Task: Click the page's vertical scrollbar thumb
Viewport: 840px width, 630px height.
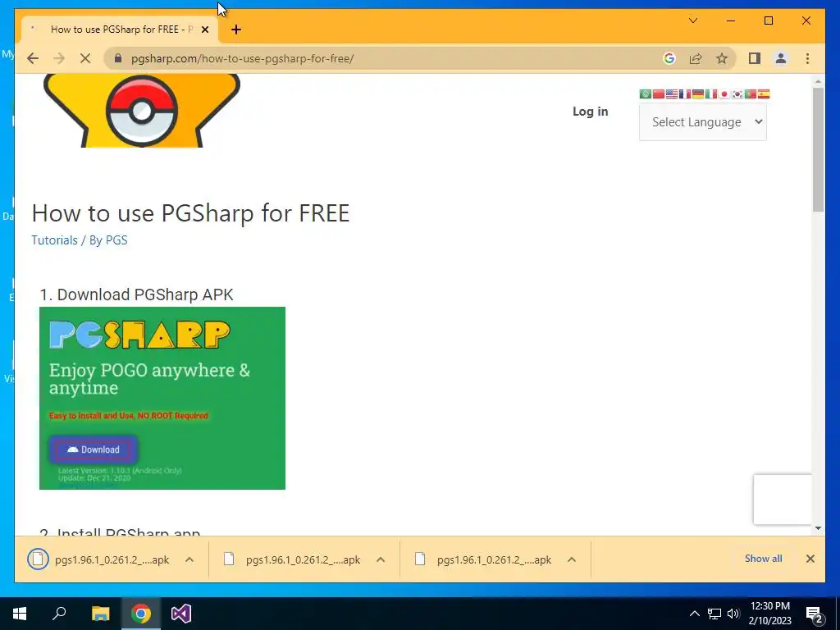Action: [x=818, y=150]
